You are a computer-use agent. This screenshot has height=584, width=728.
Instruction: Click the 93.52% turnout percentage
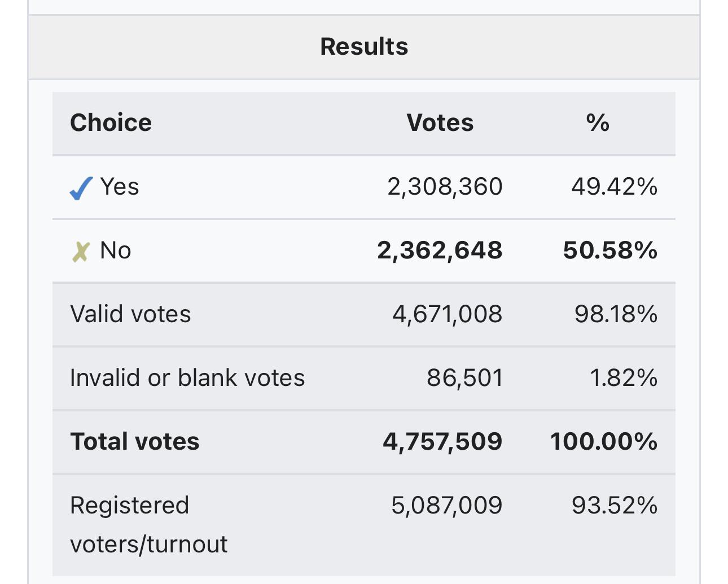[614, 506]
